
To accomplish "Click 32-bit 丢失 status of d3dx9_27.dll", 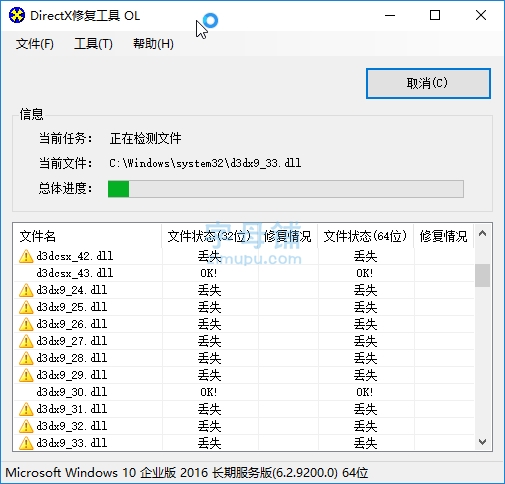I will (209, 341).
